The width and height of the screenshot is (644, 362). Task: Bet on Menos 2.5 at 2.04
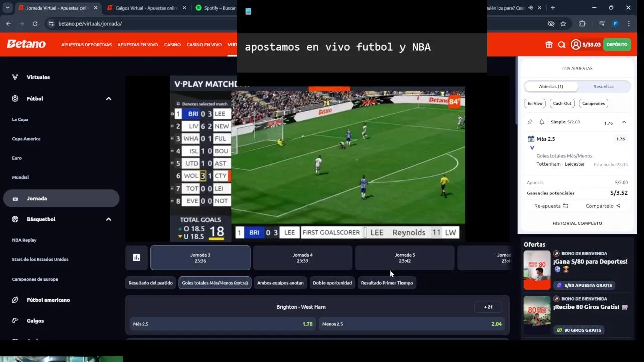(412, 324)
